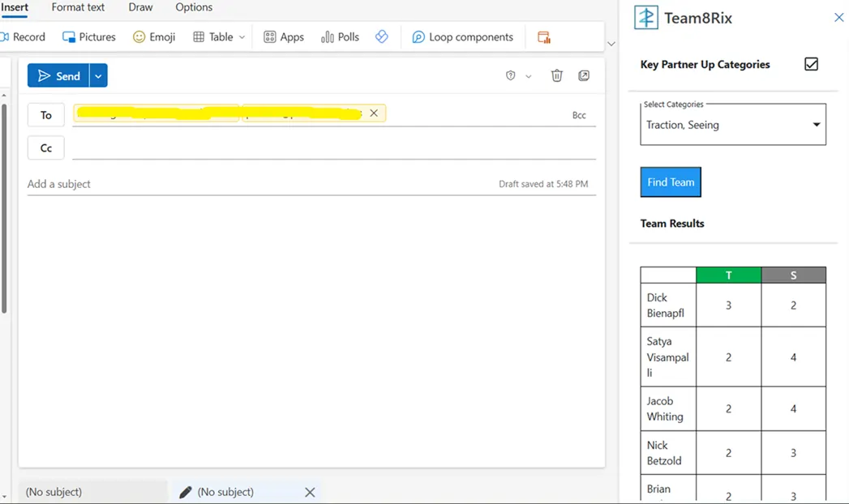Screen dimensions: 849x504
Task: Show the Bcc field
Action: point(579,115)
